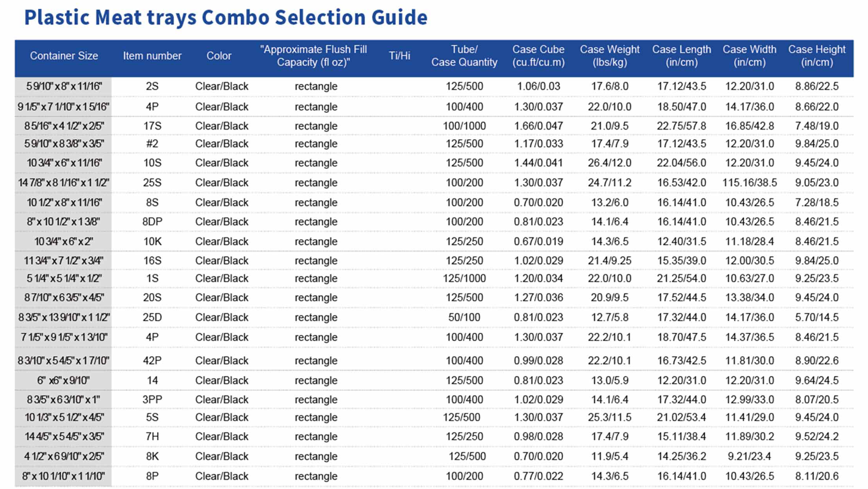Viewport: 868px width, 489px height.
Task: Click the 'Plastic Meat trays Combo Selection Guide' title
Action: 225,18
